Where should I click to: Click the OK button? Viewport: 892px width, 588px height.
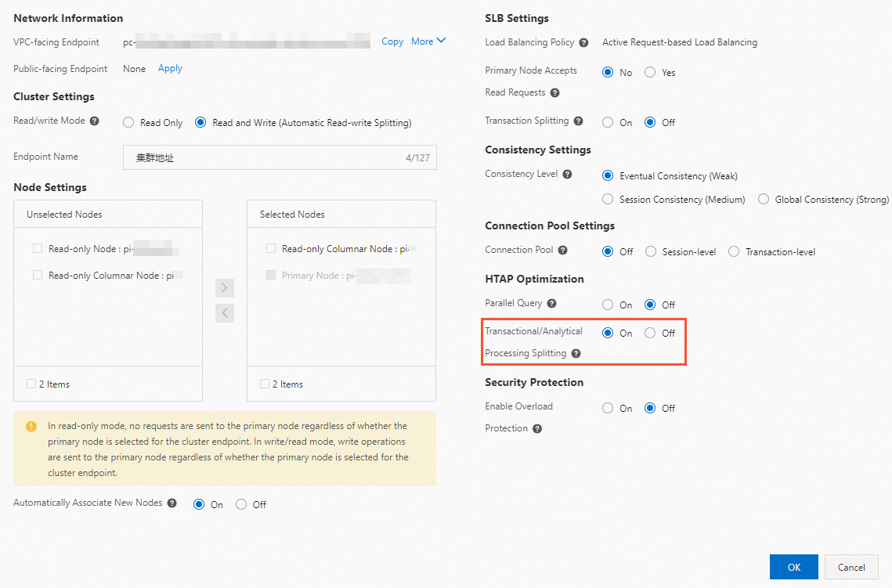pos(793,567)
